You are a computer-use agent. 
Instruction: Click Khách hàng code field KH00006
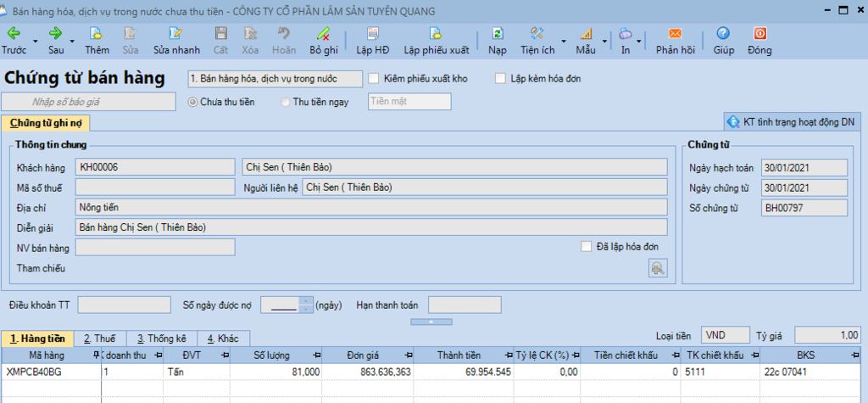pyautogui.click(x=155, y=167)
